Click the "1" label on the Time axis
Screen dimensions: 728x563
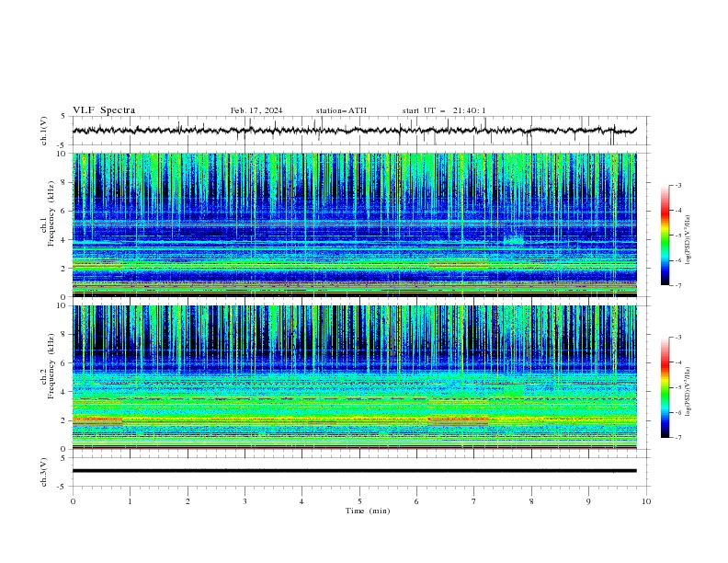130,501
